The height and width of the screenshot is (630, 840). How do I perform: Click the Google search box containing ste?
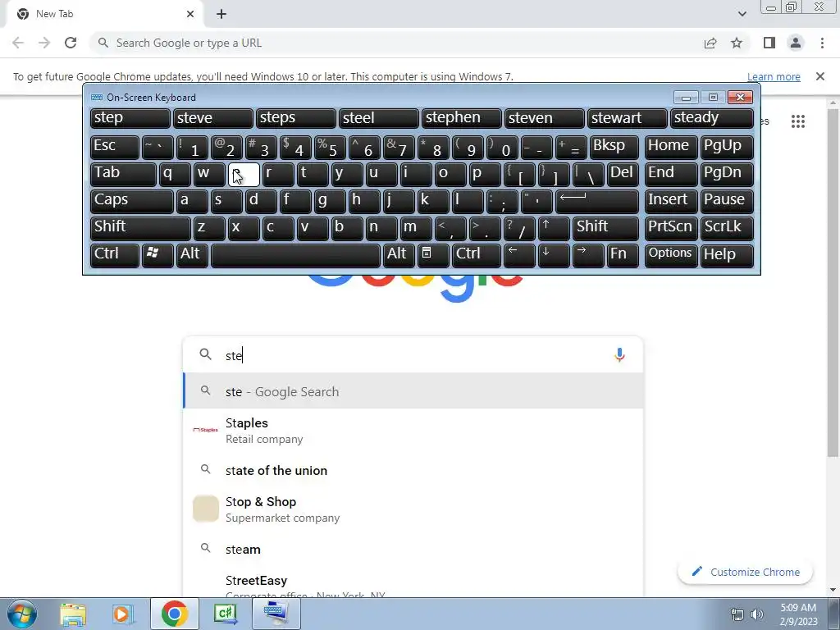[413, 354]
